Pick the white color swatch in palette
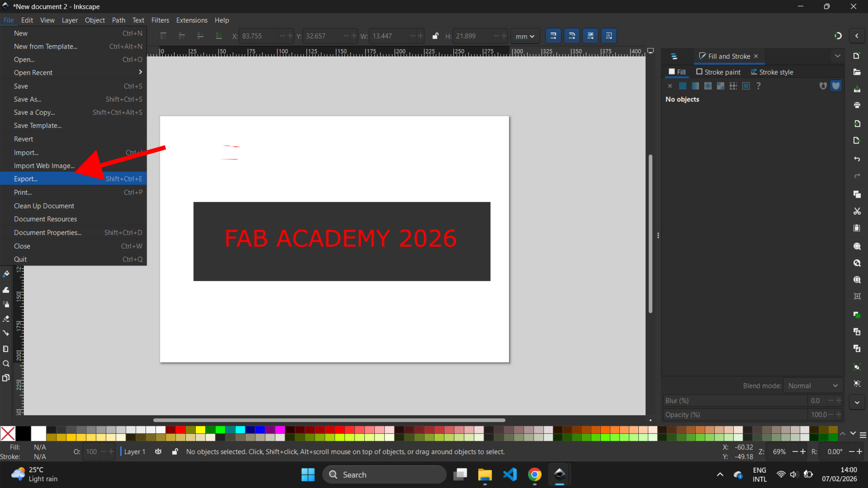 pyautogui.click(x=38, y=433)
